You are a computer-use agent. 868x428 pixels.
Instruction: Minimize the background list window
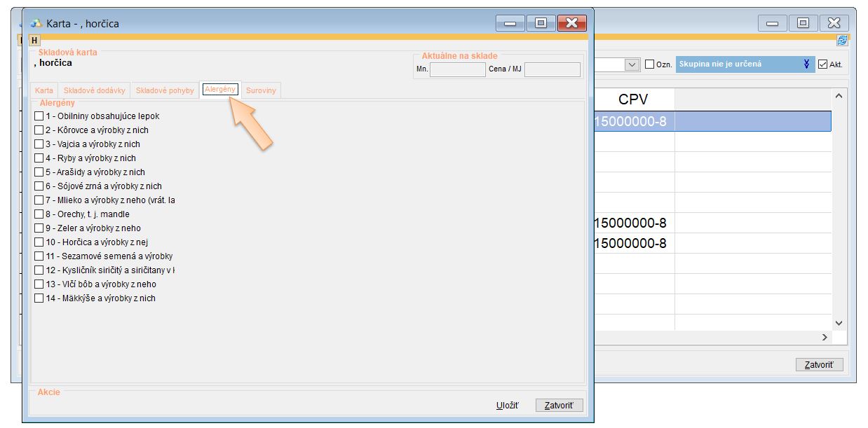(772, 23)
